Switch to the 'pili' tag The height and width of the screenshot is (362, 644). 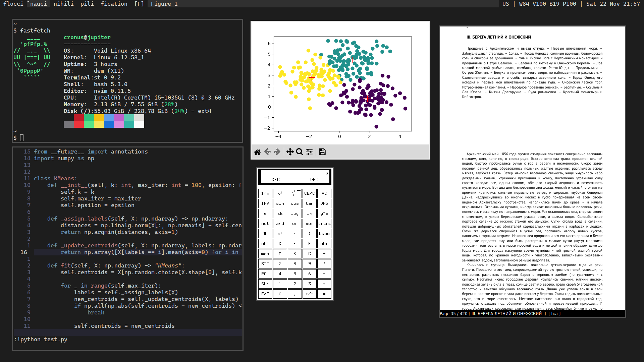coord(87,4)
